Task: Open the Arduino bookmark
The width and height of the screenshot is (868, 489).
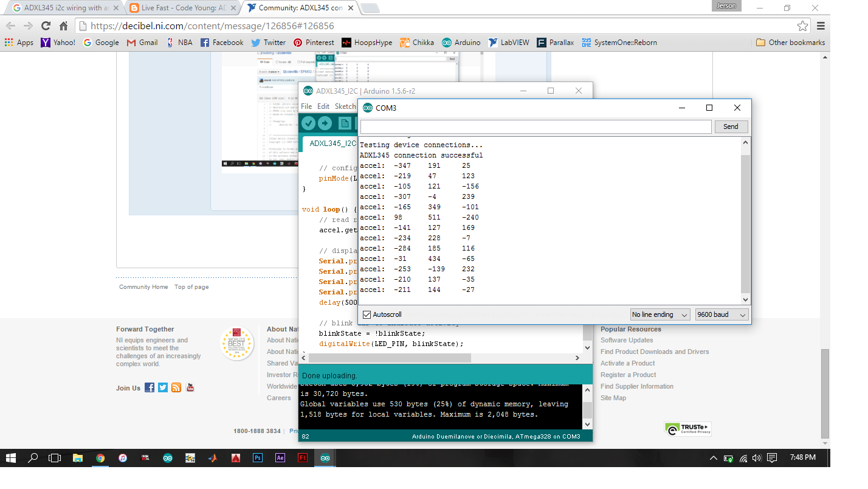Action: click(461, 43)
